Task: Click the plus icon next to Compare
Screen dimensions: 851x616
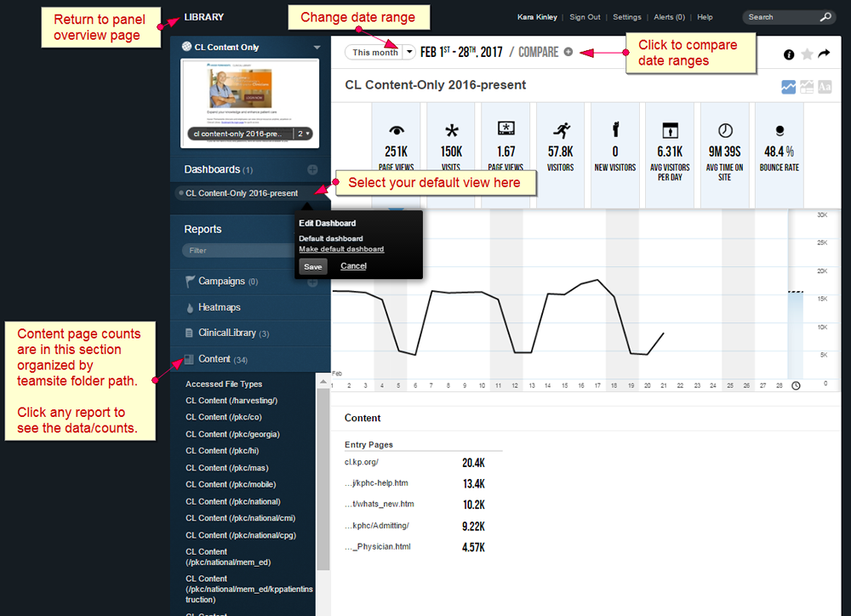Action: tap(568, 53)
